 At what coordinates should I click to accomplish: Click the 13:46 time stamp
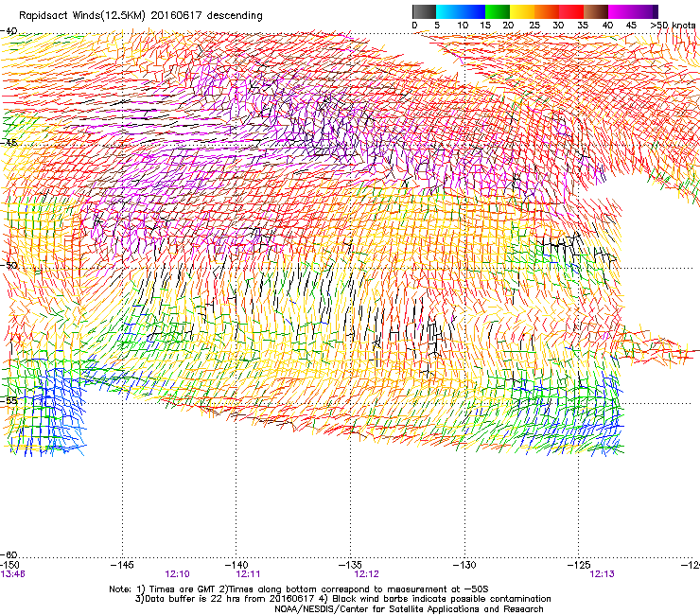coord(13,574)
